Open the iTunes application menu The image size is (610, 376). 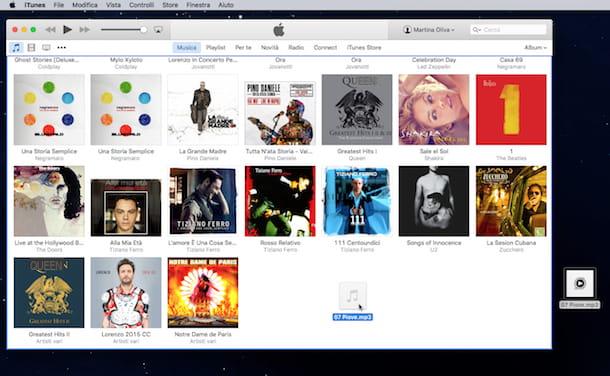(x=35, y=5)
